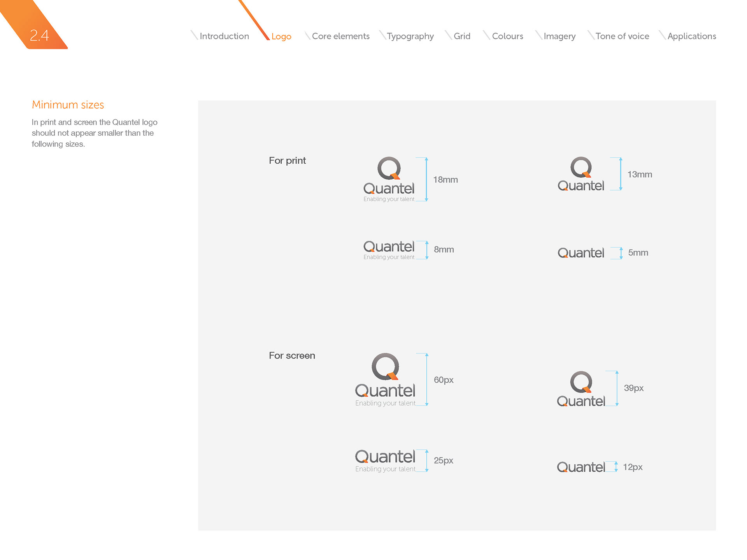Select the 5mm Quantel wordmark

[581, 253]
